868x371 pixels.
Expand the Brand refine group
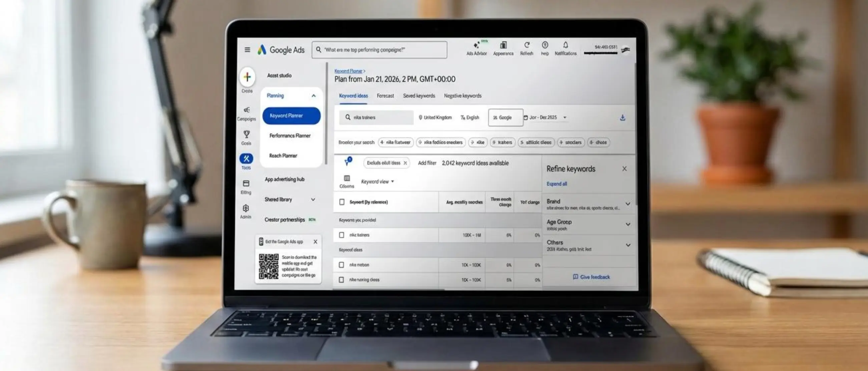[627, 204]
